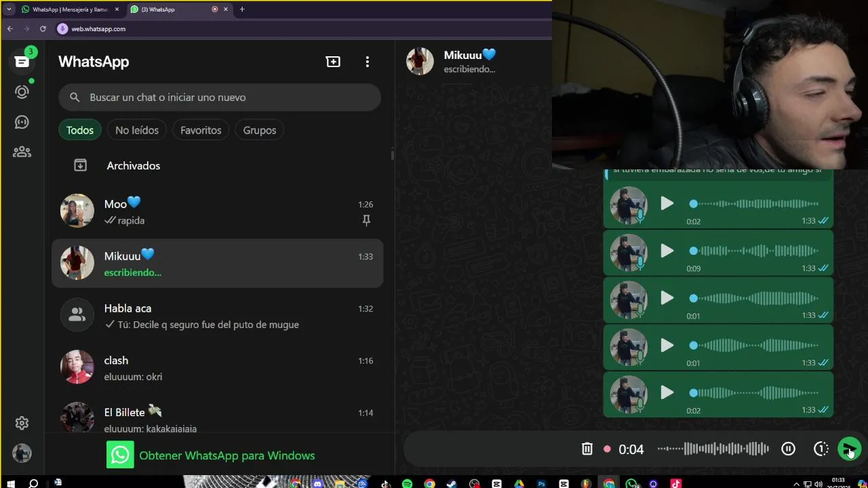The height and width of the screenshot is (488, 868).
Task: Click Obtener WhatsApp para Windows link
Action: (226, 455)
